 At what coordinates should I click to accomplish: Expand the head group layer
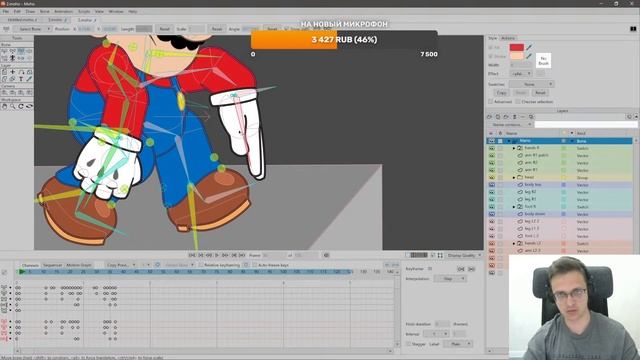click(514, 178)
